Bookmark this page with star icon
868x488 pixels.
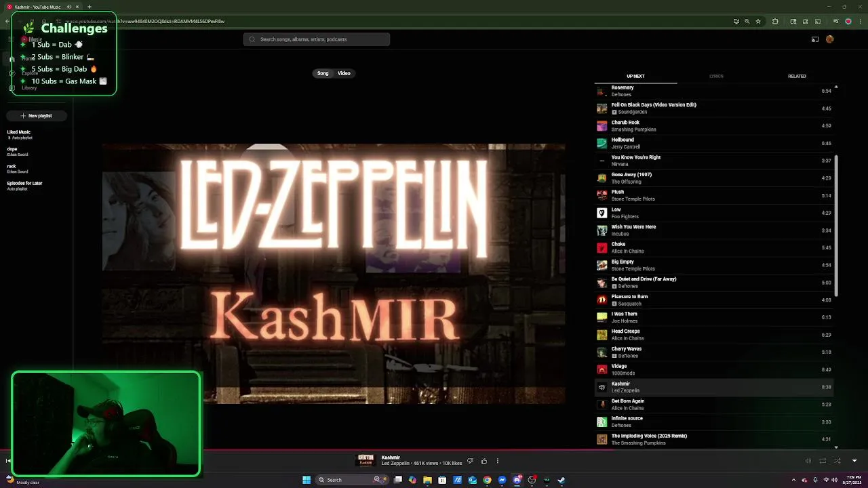coord(758,21)
